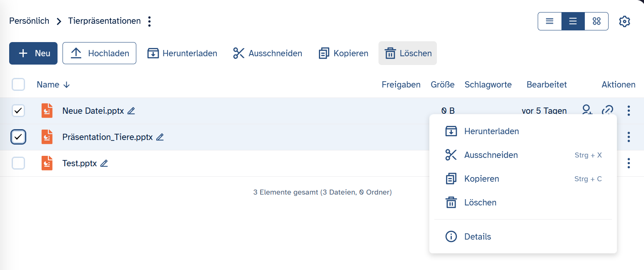This screenshot has height=270, width=644.
Task: Open the settings gear icon
Action: pyautogui.click(x=624, y=21)
